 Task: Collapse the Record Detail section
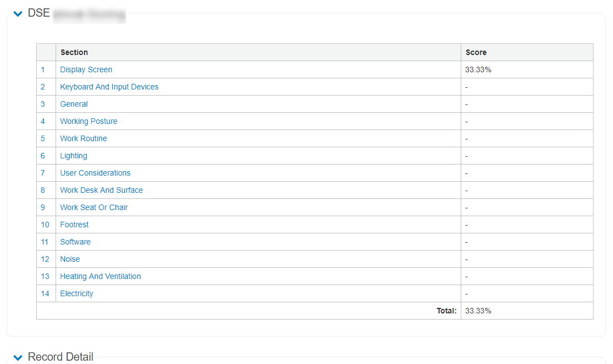[18, 357]
